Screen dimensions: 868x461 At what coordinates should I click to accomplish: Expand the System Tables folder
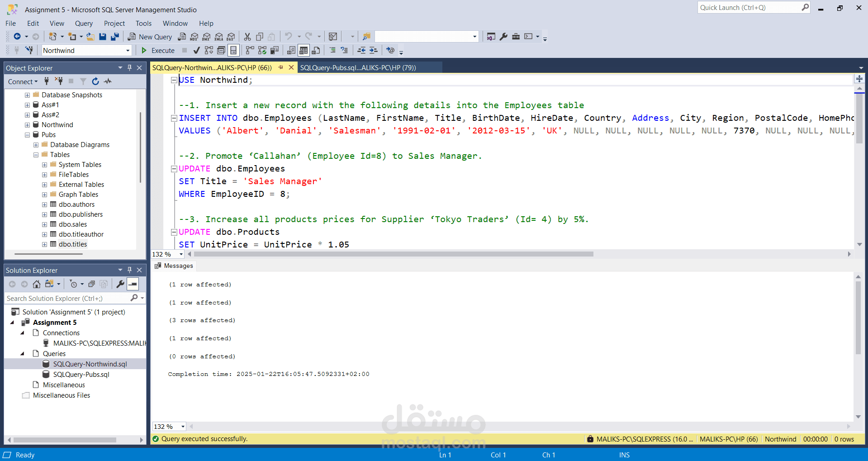point(44,165)
